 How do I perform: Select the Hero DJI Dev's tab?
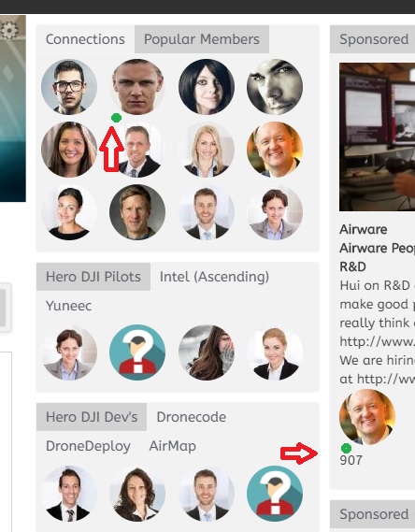92,417
